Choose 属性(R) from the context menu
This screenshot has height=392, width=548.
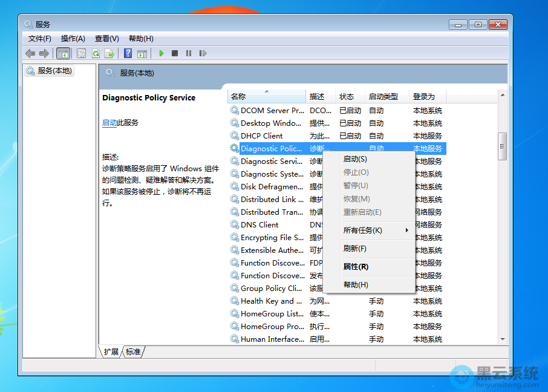(356, 267)
